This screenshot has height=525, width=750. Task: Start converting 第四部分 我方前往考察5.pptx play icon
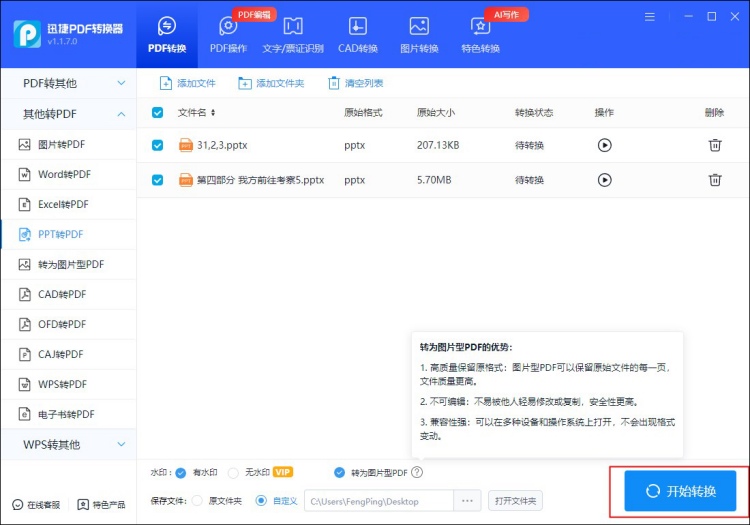[x=605, y=180]
